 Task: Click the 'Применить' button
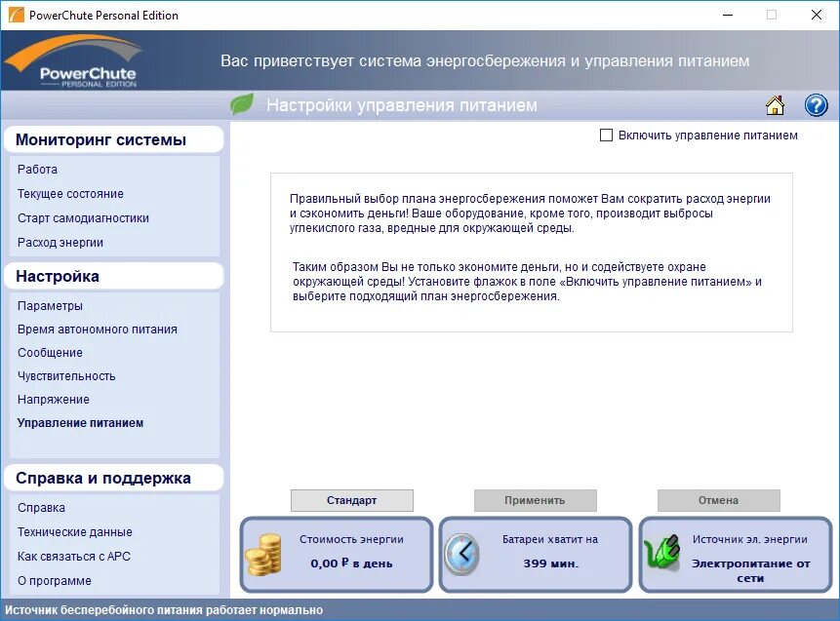click(x=536, y=500)
